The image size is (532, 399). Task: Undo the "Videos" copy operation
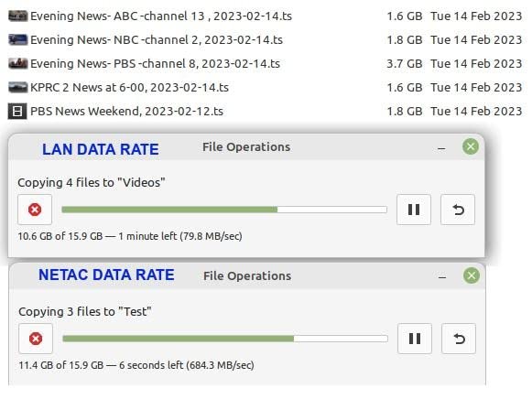pyautogui.click(x=458, y=210)
